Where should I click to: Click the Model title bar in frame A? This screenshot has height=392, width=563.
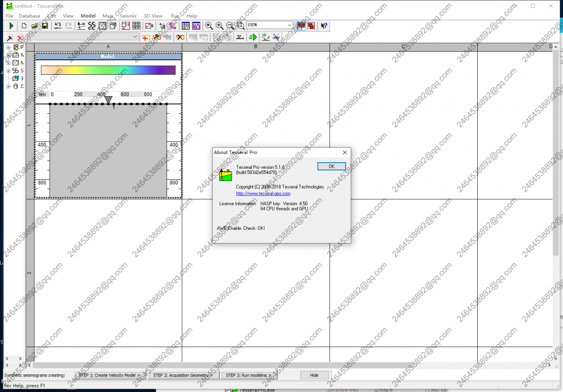tap(108, 57)
